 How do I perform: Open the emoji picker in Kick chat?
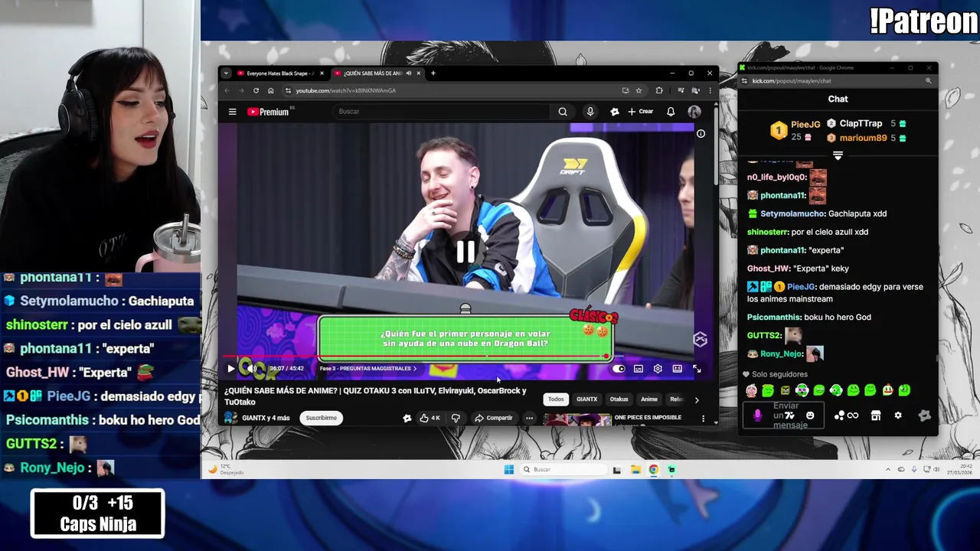[810, 416]
